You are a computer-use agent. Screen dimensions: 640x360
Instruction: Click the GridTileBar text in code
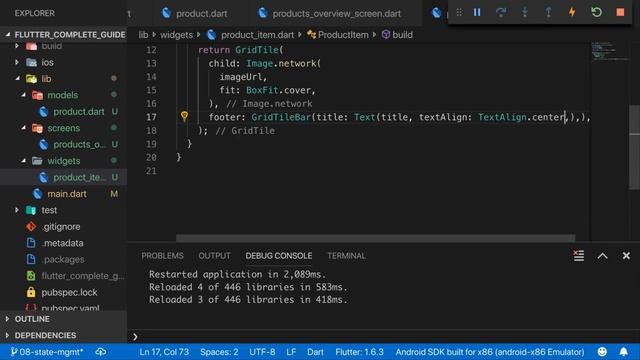coord(281,117)
